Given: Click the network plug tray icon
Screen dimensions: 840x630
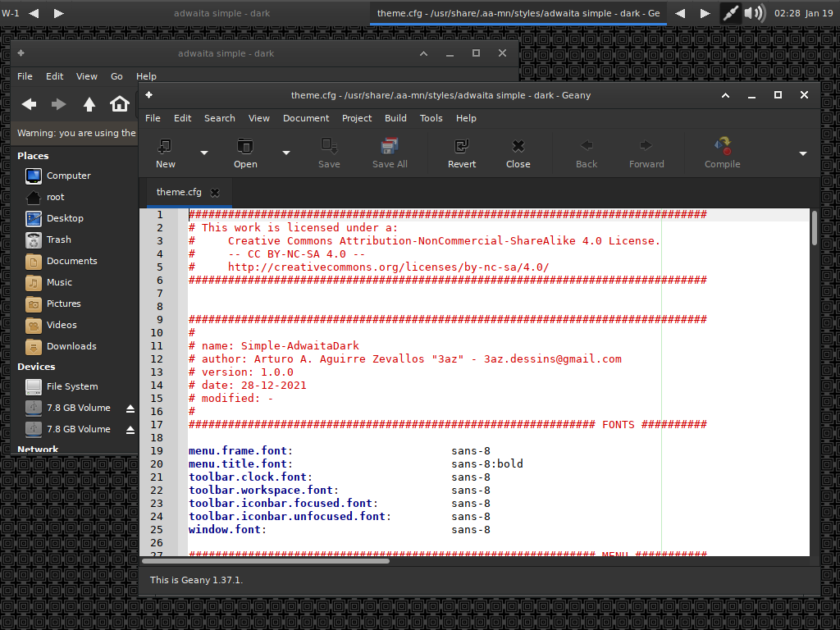Looking at the screenshot, I should 729,13.
